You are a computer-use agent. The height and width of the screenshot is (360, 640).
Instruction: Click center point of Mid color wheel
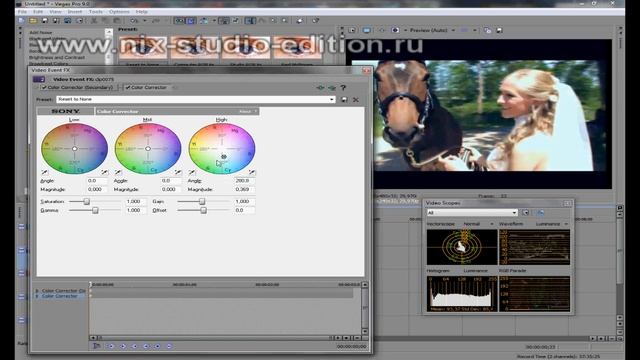pos(148,149)
